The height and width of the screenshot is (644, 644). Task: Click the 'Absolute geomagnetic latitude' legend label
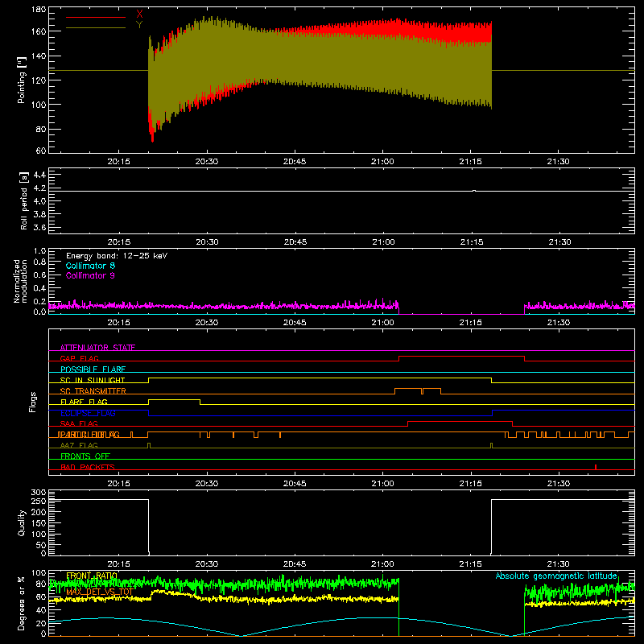pos(556,576)
